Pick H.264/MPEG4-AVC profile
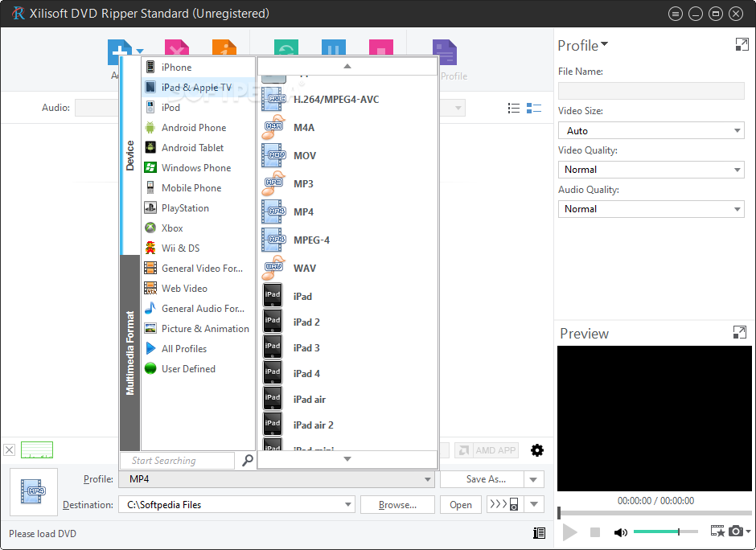The height and width of the screenshot is (550, 756). [x=347, y=99]
